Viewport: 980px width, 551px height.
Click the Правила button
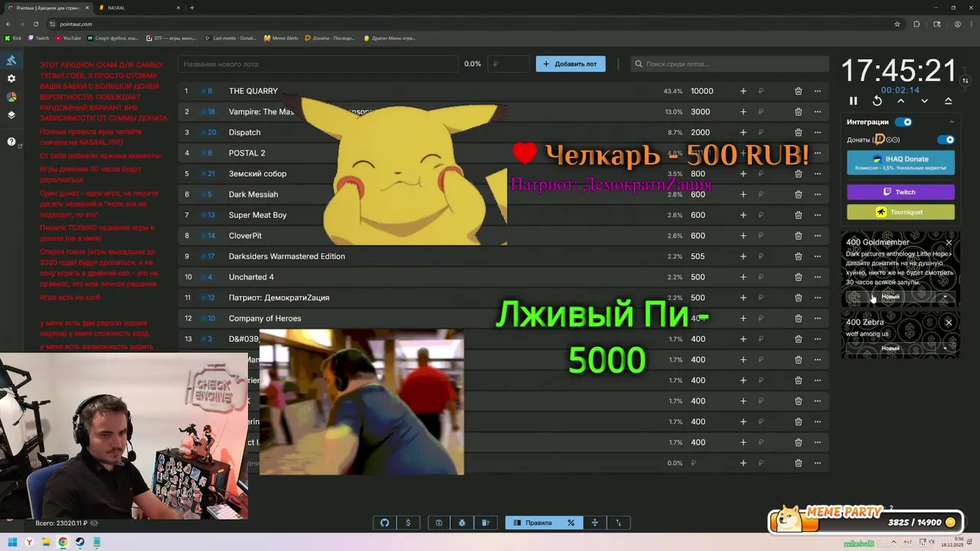(532, 523)
